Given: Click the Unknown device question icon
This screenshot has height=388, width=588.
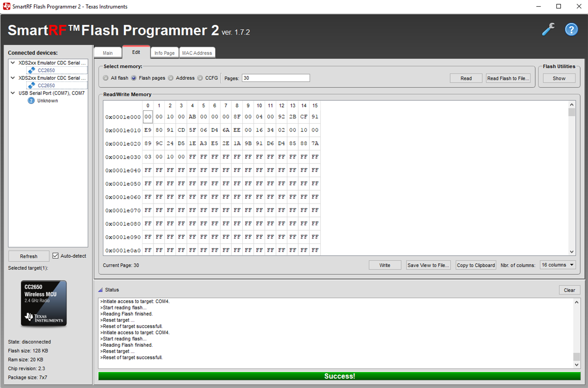Looking at the screenshot, I should 31,101.
